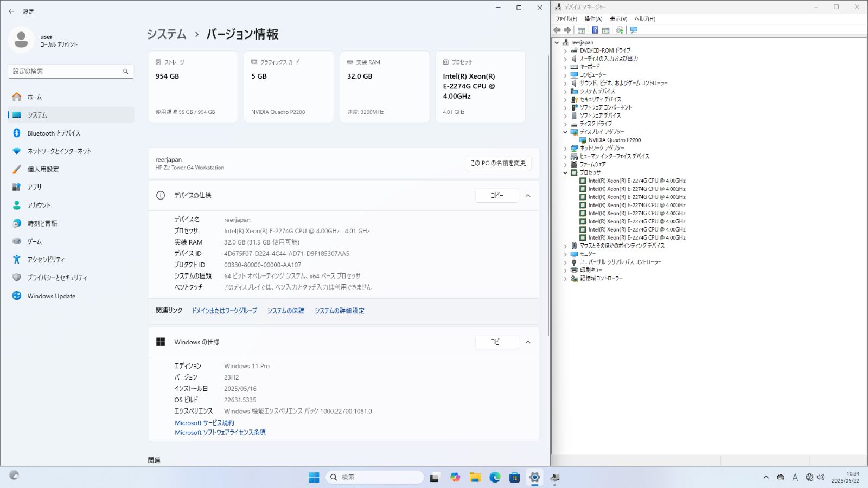Expand the キーボード tree node
The height and width of the screenshot is (488, 868).
click(x=565, y=67)
